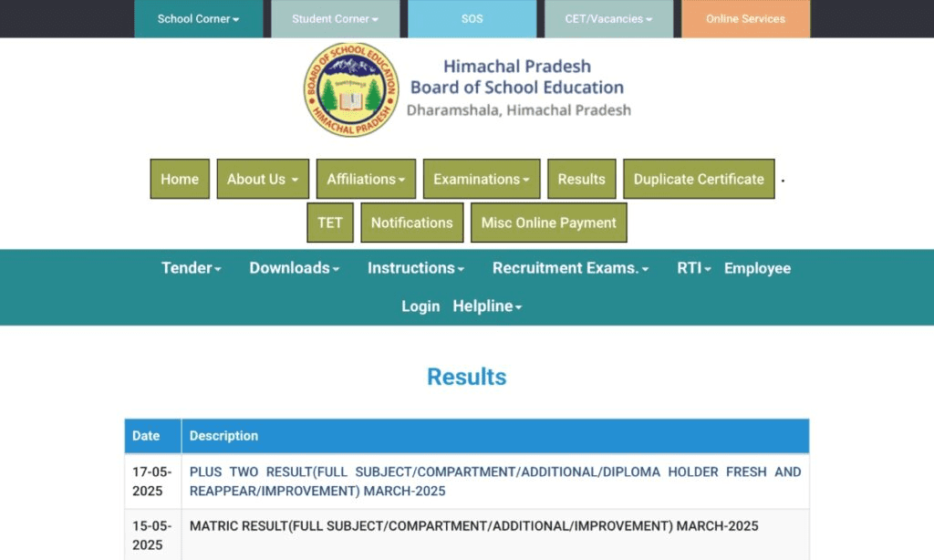Click the HPBOSE board logo emblem
This screenshot has height=560, width=934.
(x=351, y=89)
